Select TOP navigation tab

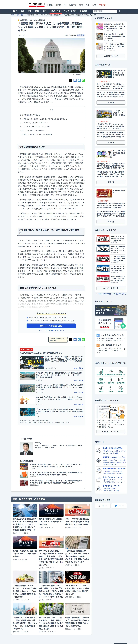coord(15,11)
